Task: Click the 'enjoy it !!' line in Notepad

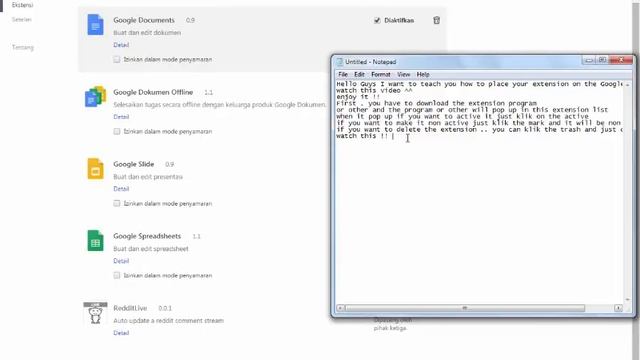Action: [x=358, y=97]
